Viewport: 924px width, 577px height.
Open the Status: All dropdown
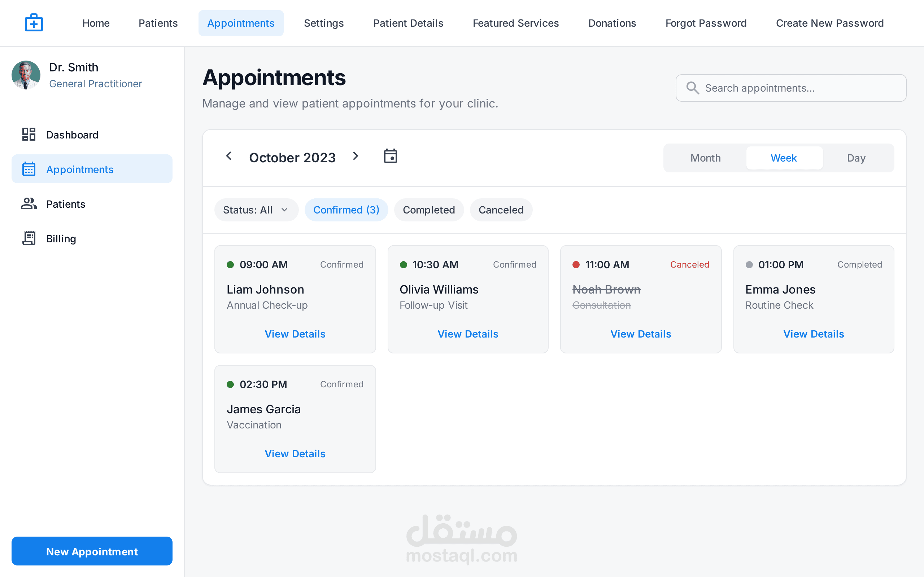pyautogui.click(x=256, y=210)
